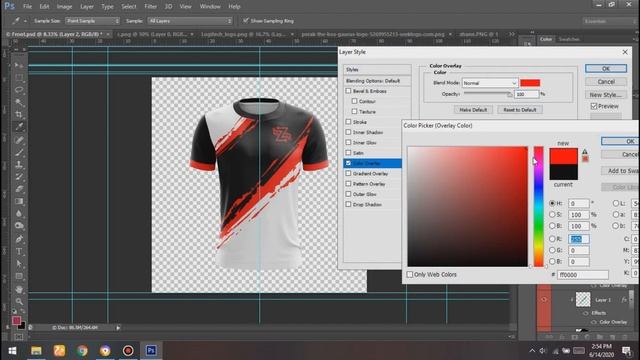The width and height of the screenshot is (640, 360).
Task: Select the Crop tool
Action: (19, 114)
